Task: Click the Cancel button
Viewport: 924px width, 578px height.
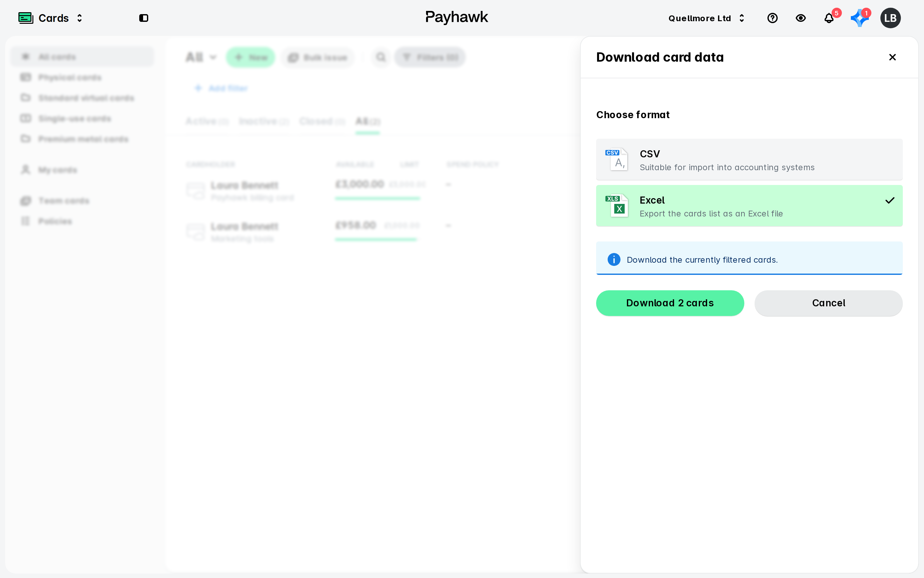Action: point(828,303)
